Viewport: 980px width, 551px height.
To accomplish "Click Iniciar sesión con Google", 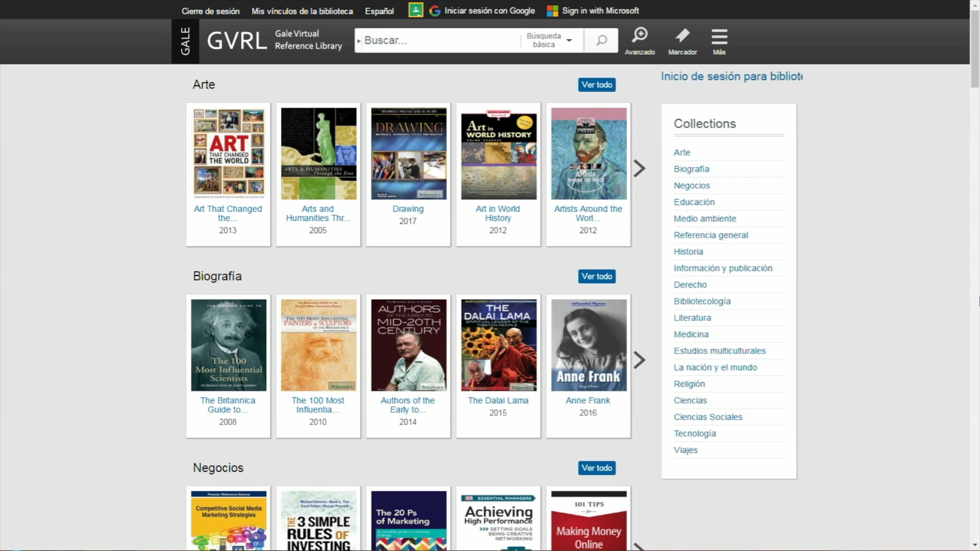I will [490, 11].
